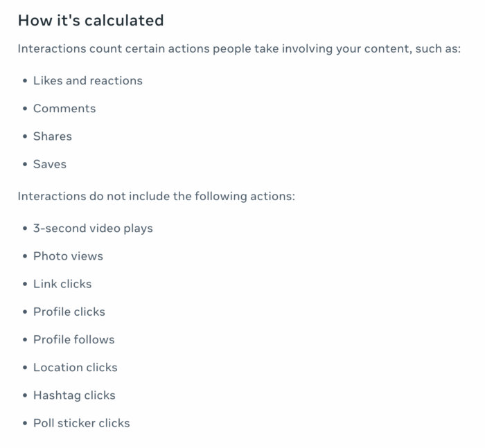Click the "Profile clicks" list item
Screen dimensions: 485x448
[69, 312]
